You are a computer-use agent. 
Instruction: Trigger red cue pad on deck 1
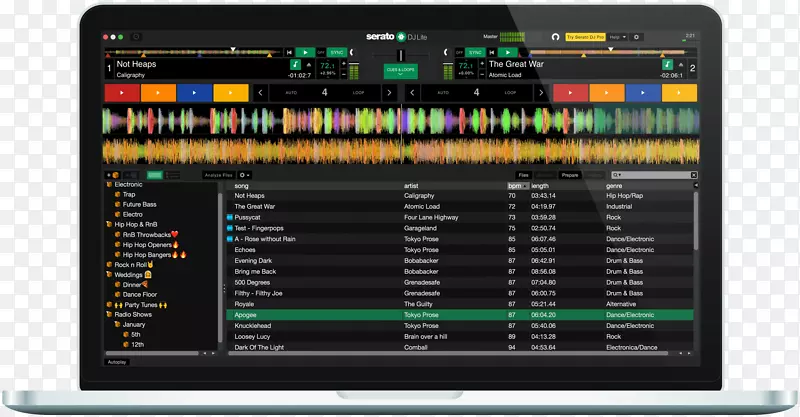(x=122, y=93)
